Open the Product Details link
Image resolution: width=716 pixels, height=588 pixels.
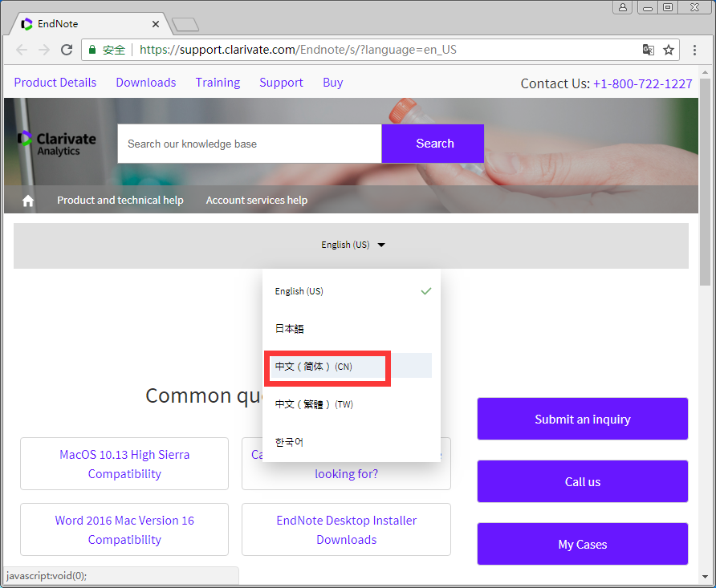tap(55, 83)
